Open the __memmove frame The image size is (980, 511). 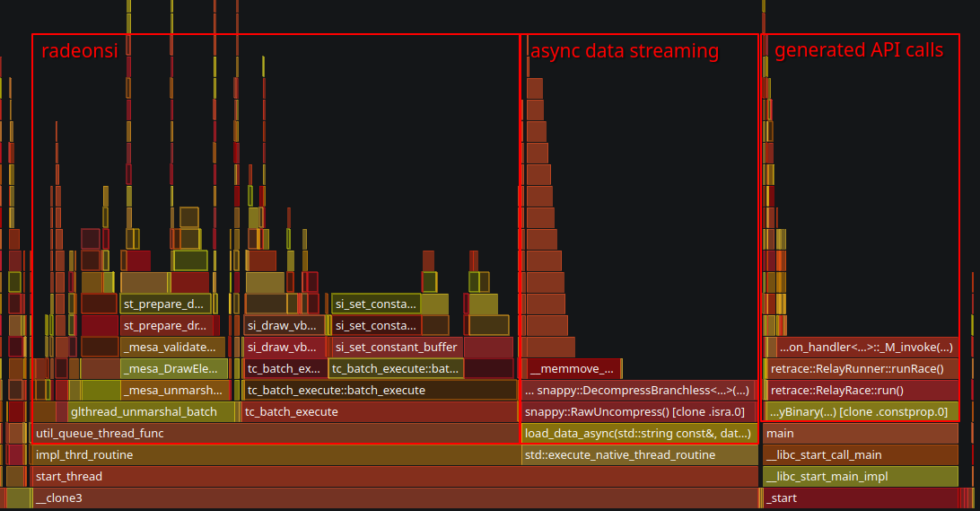point(572,368)
